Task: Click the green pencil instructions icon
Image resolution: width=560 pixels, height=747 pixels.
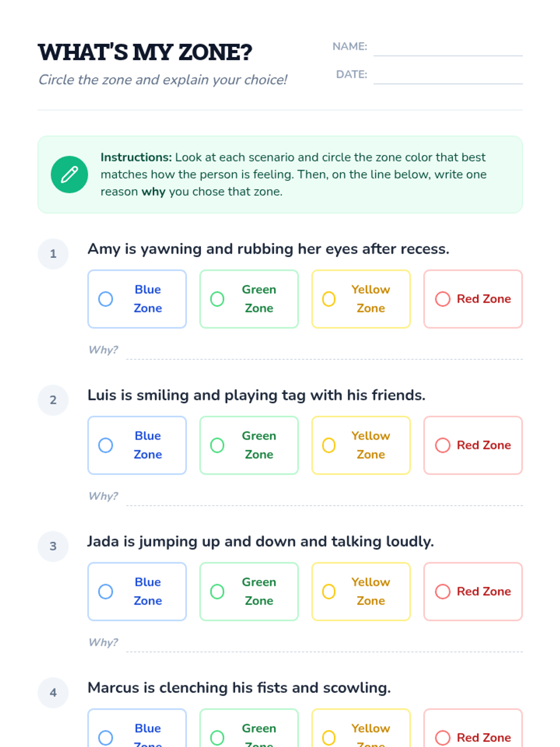Action: (x=69, y=175)
